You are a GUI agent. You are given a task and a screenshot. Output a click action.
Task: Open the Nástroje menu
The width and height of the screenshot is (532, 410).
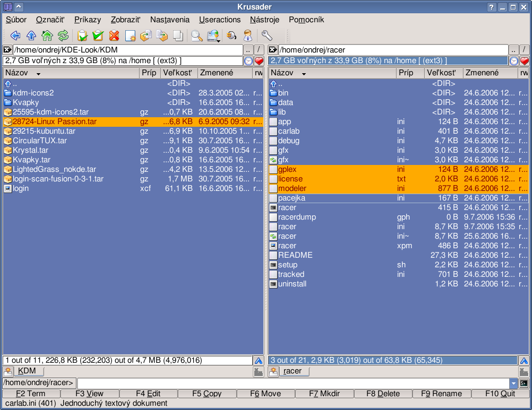pyautogui.click(x=264, y=20)
